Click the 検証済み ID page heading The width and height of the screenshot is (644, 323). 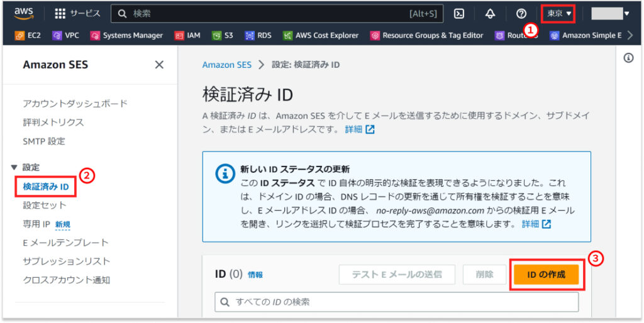pyautogui.click(x=247, y=95)
